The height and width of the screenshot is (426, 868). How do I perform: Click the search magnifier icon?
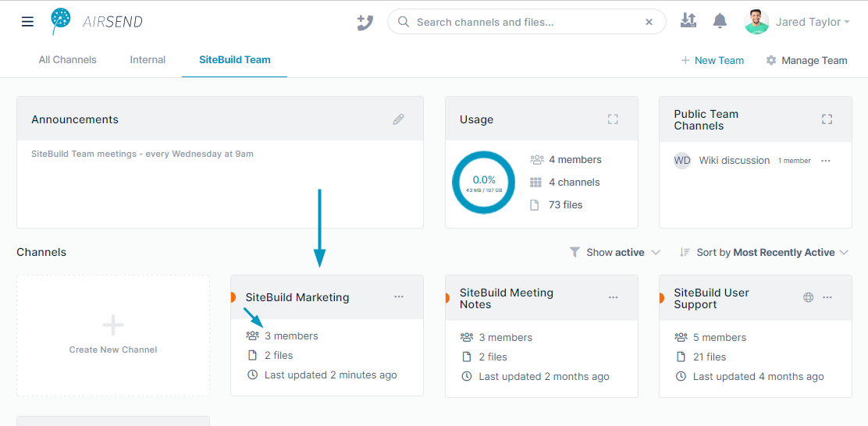point(404,22)
